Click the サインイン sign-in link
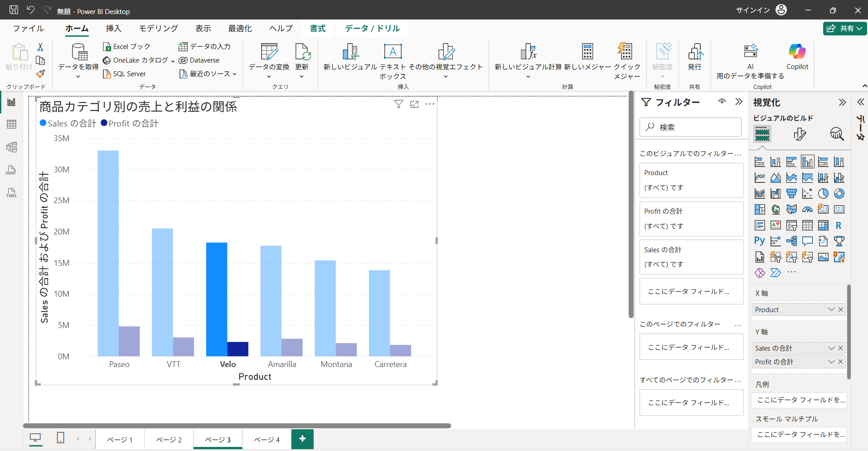This screenshot has width=868, height=451. tap(753, 10)
